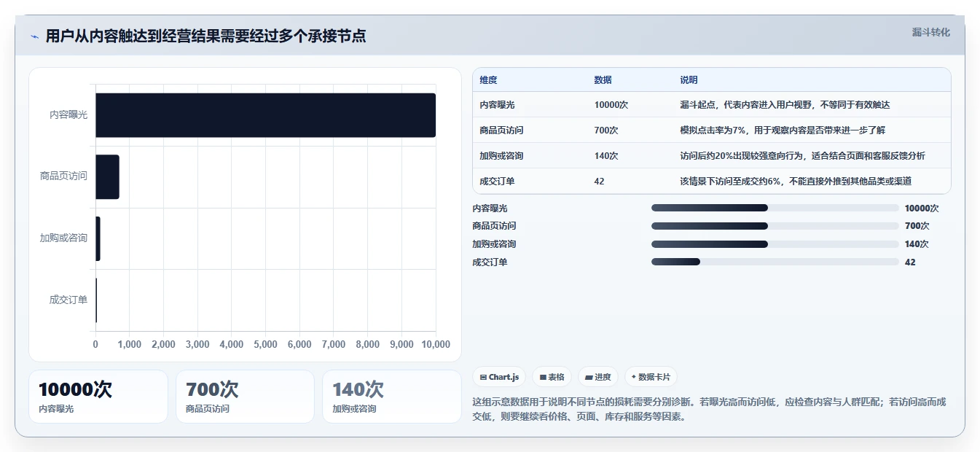The width and height of the screenshot is (980, 452).
Task: Select the Chart.js tag chip
Action: pyautogui.click(x=499, y=377)
